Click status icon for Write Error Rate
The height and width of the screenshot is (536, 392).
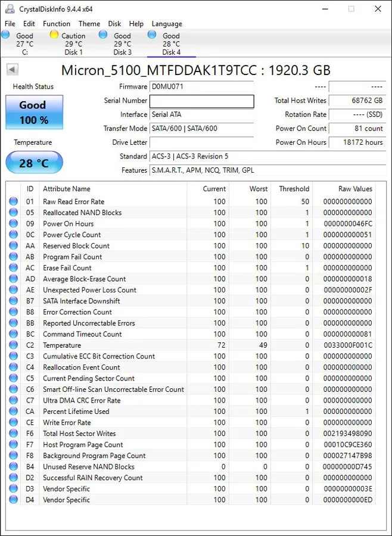point(13,422)
